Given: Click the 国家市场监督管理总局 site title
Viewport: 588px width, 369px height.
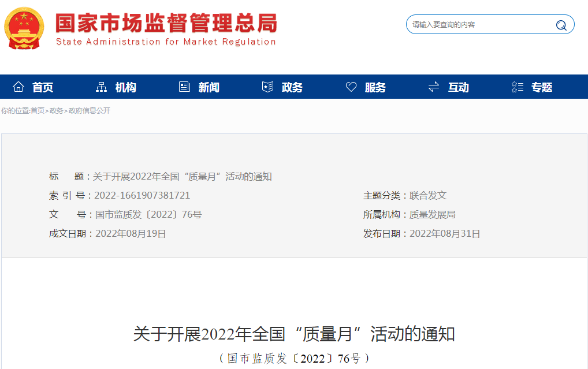Looking at the screenshot, I should (166, 23).
